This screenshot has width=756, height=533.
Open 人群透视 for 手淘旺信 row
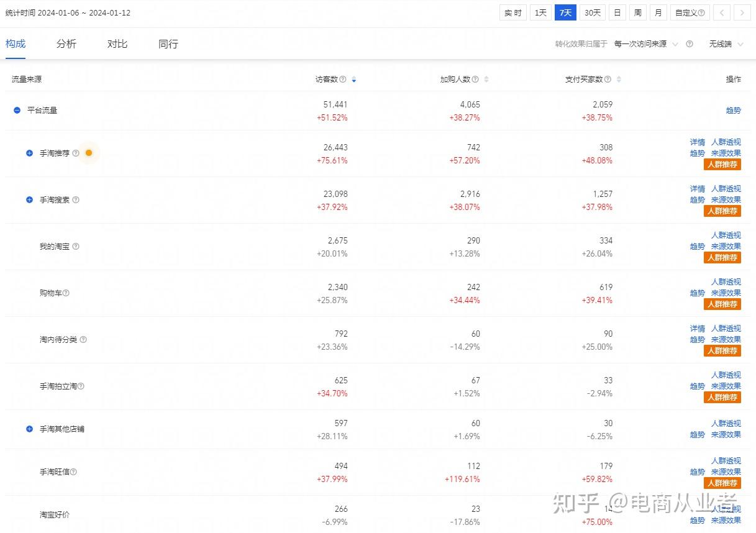[x=726, y=461]
